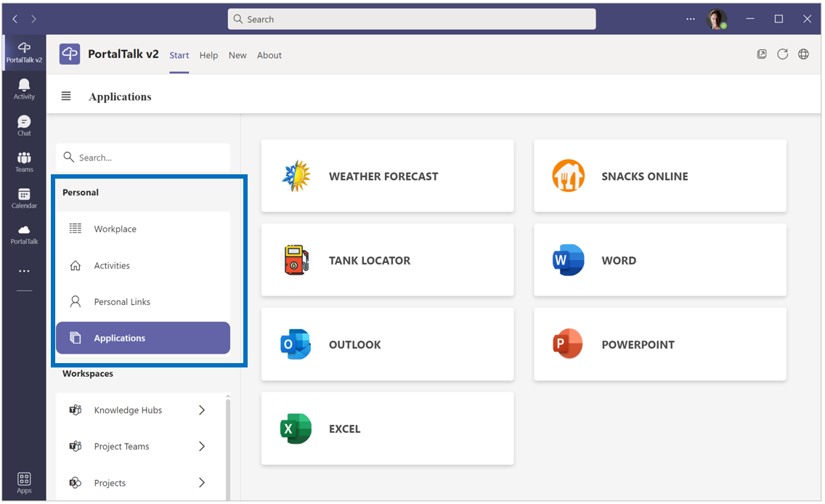This screenshot has width=825, height=504.
Task: Open the WEATHER FORECAST tile label
Action: coord(383,176)
